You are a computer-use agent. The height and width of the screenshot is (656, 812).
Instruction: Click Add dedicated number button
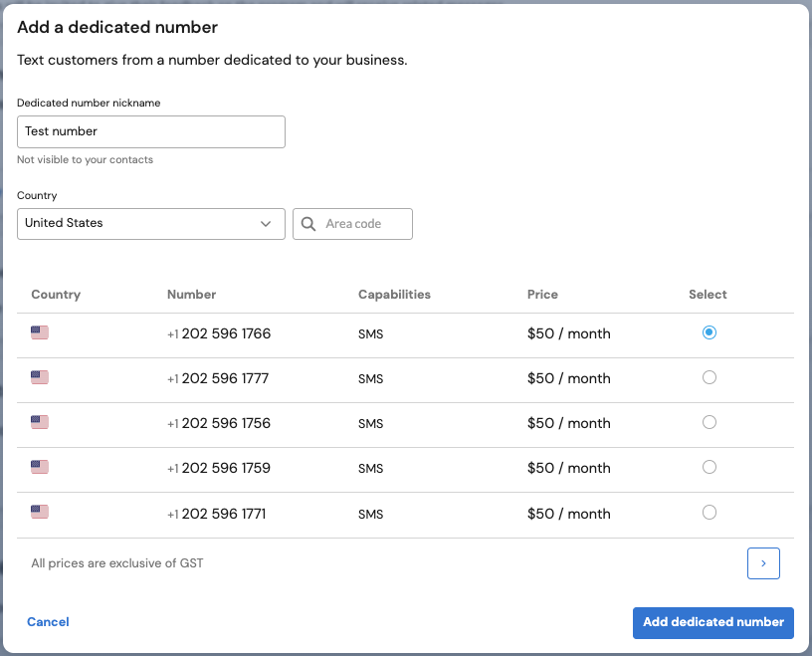pyautogui.click(x=713, y=622)
